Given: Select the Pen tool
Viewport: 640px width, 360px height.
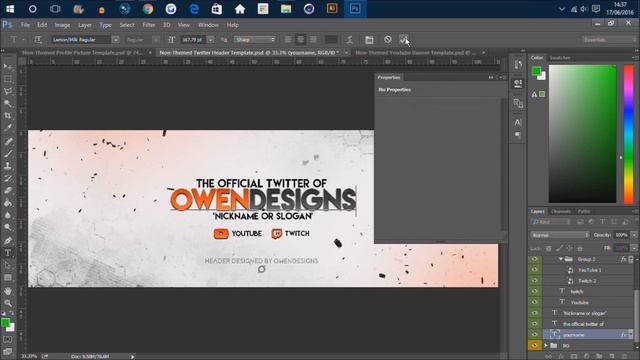Looking at the screenshot, I should click(x=8, y=240).
